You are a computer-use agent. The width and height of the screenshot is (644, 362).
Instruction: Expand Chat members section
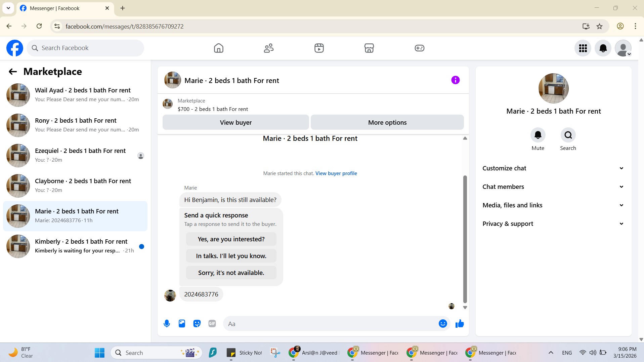pyautogui.click(x=553, y=187)
